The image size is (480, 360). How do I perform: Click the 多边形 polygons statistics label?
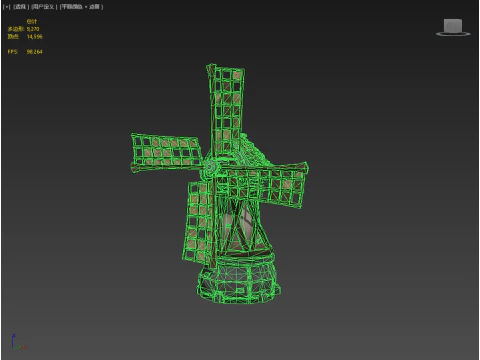[x=16, y=29]
